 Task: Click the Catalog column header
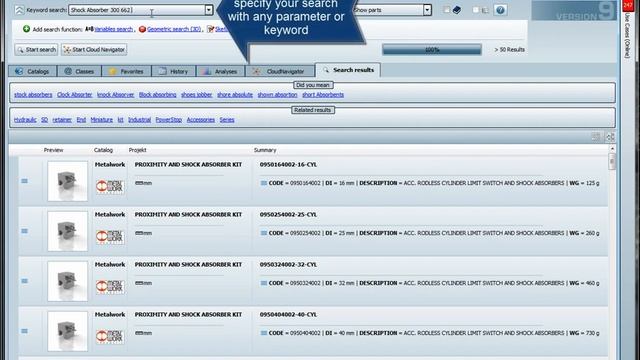(103, 150)
